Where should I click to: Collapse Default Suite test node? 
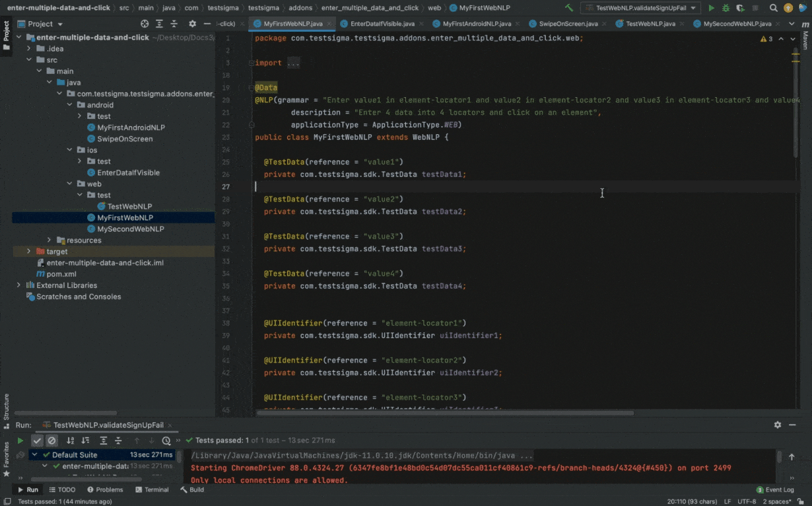(x=34, y=454)
